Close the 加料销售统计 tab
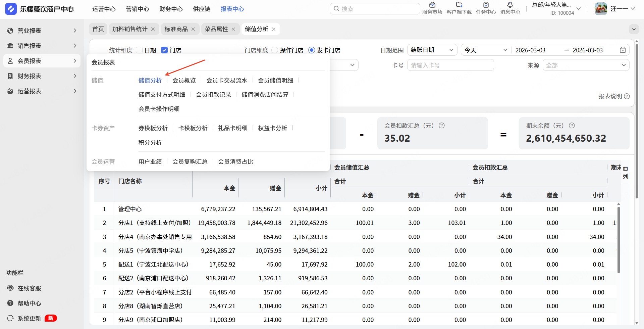The width and height of the screenshot is (644, 329). [153, 29]
